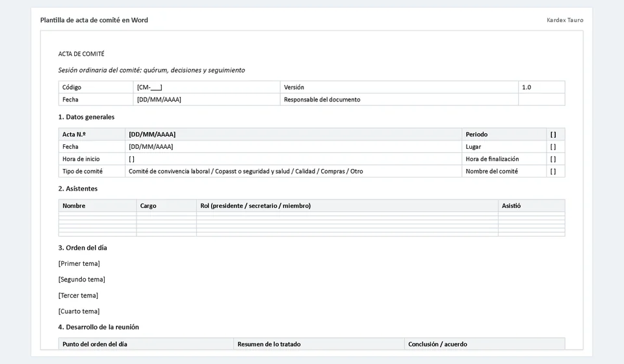
Task: Select the 'ACTA DE COMITÉ' heading
Action: tap(81, 54)
